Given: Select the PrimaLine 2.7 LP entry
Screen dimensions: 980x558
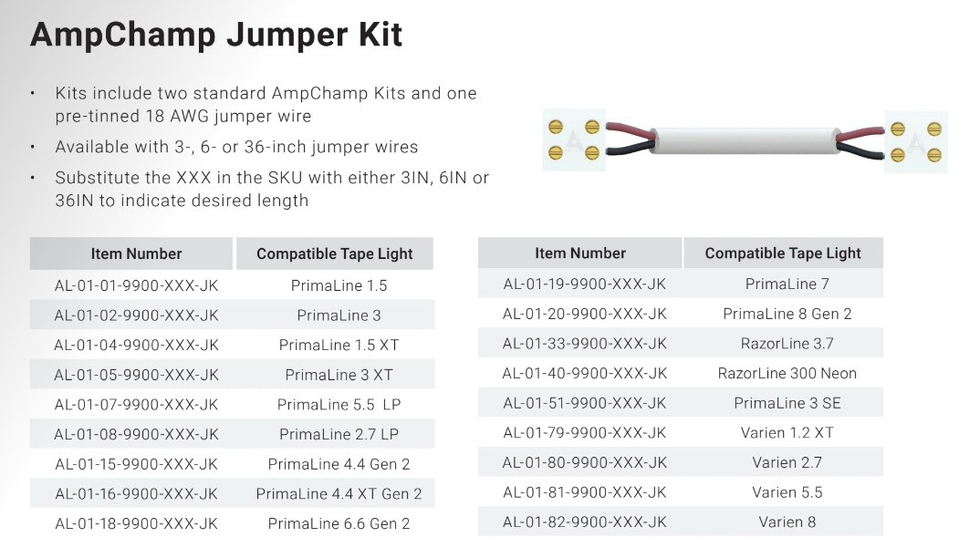Looking at the screenshot, I should (339, 434).
